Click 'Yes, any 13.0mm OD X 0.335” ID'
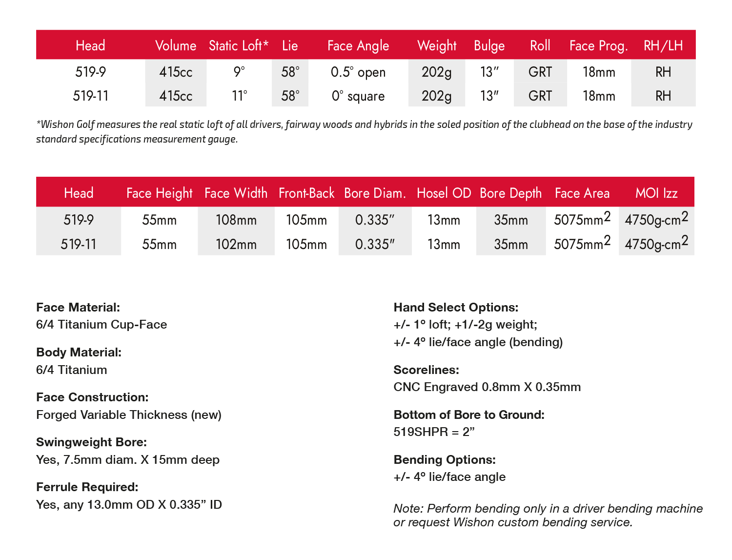The height and width of the screenshot is (560, 732). [x=129, y=504]
